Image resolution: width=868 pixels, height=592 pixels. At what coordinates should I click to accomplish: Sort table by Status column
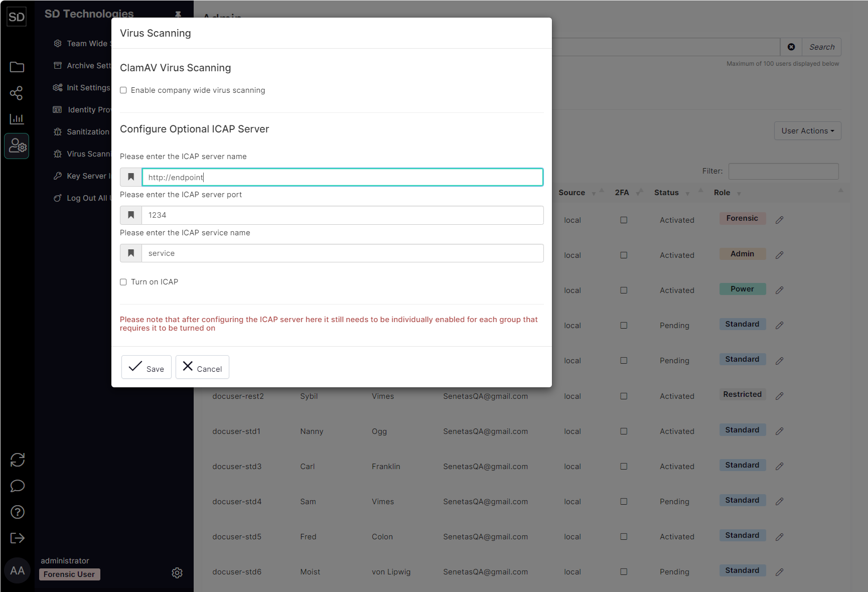[x=666, y=193]
